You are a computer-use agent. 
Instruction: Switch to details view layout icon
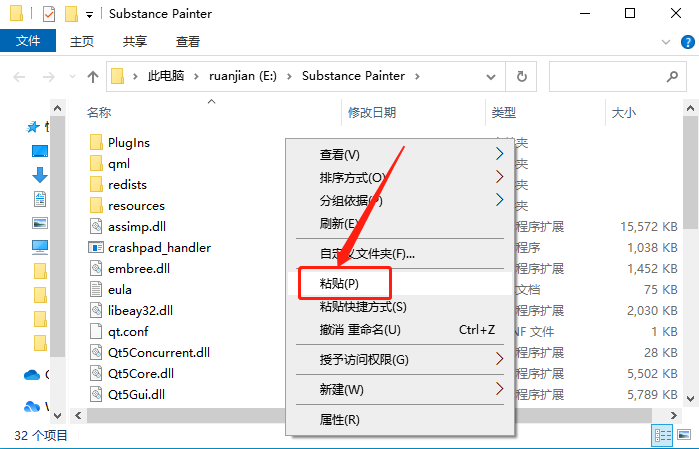[x=662, y=435]
